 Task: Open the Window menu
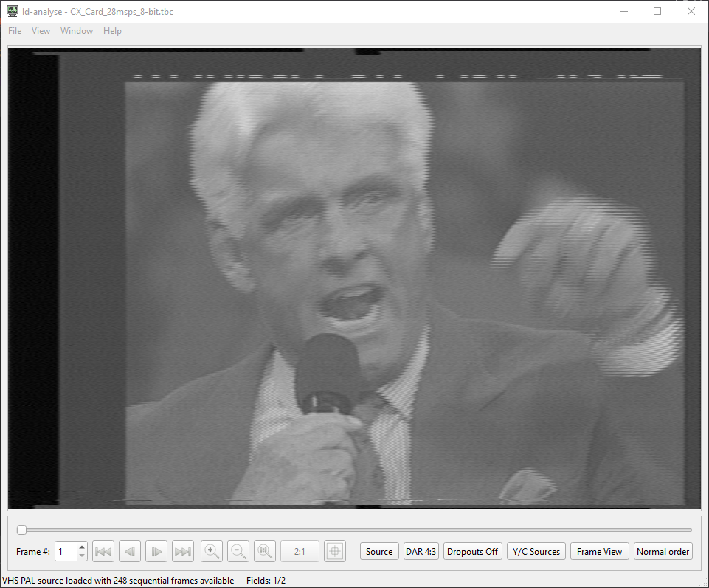click(77, 31)
